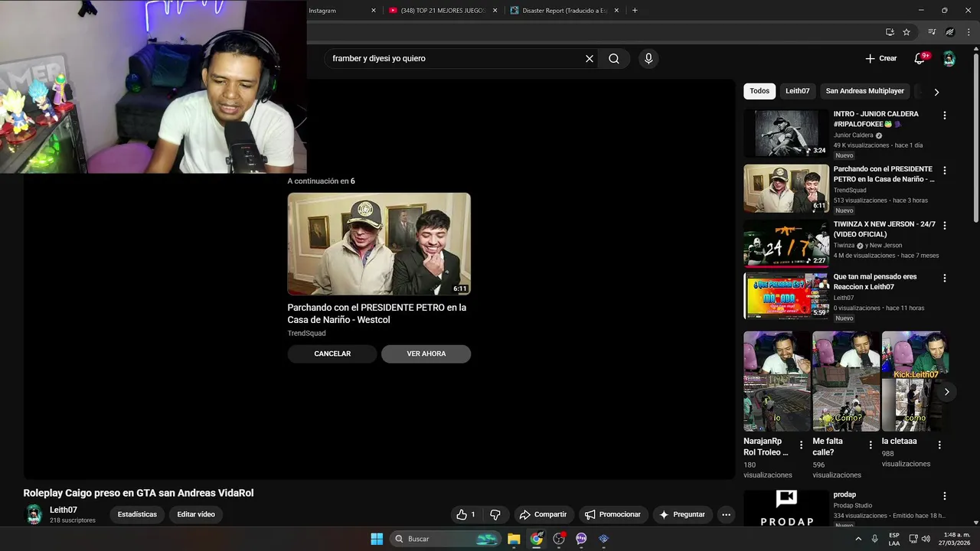Open INTRO - JUNIOR CALDERA thumbnail
This screenshot has width=980, height=551.
(x=786, y=133)
